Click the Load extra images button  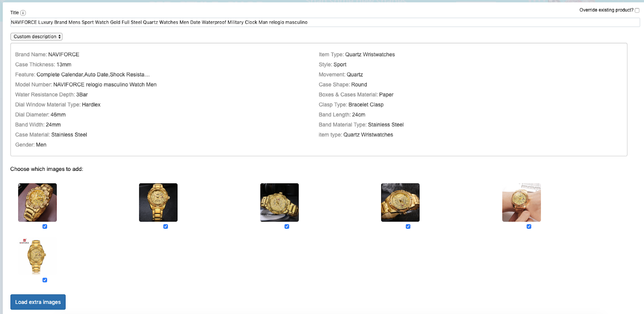pyautogui.click(x=38, y=302)
